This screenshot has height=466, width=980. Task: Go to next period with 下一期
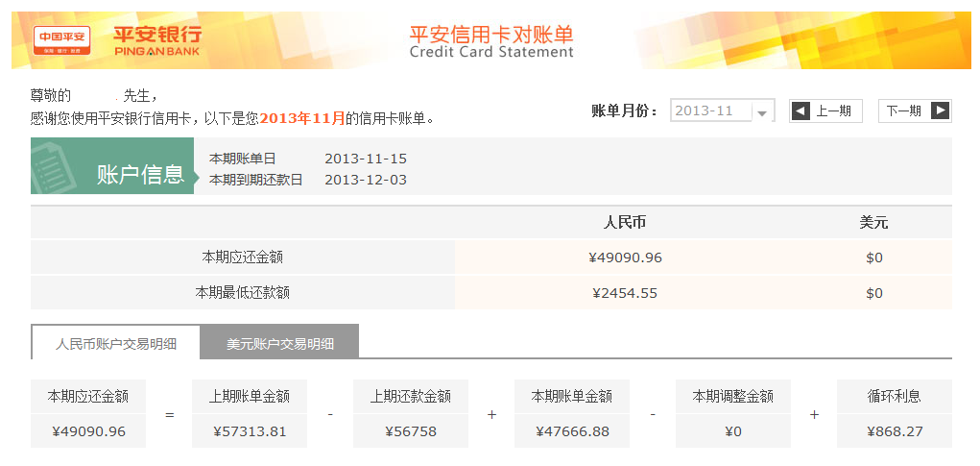click(x=915, y=111)
